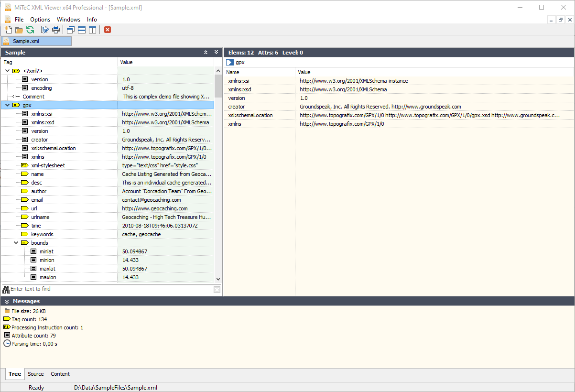Collapse the Messages panel chevron
This screenshot has width=575, height=392.
(x=7, y=302)
